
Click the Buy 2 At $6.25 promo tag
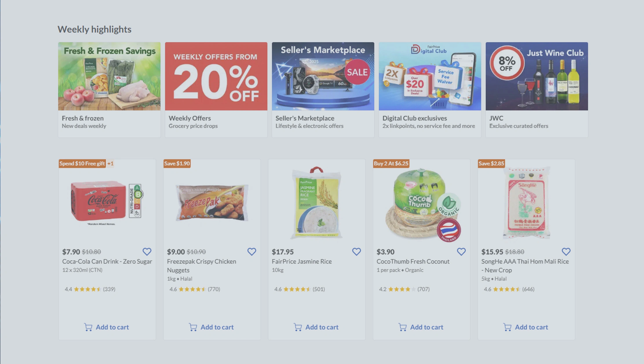pyautogui.click(x=391, y=164)
